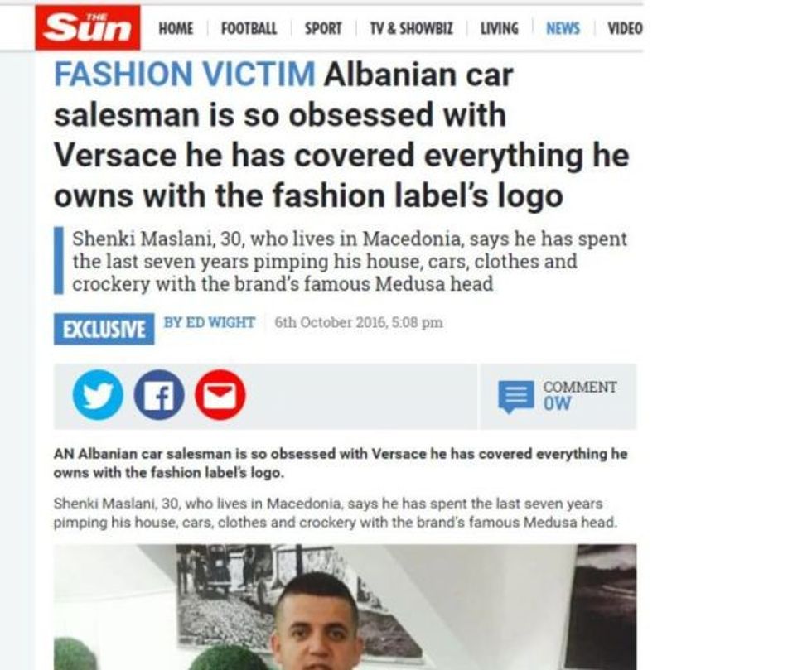Click the article summary blockquote
The width and height of the screenshot is (812, 670).
point(341,261)
